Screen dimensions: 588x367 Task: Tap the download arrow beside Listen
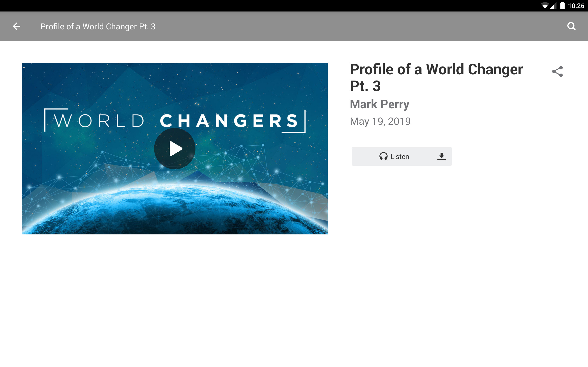441,156
